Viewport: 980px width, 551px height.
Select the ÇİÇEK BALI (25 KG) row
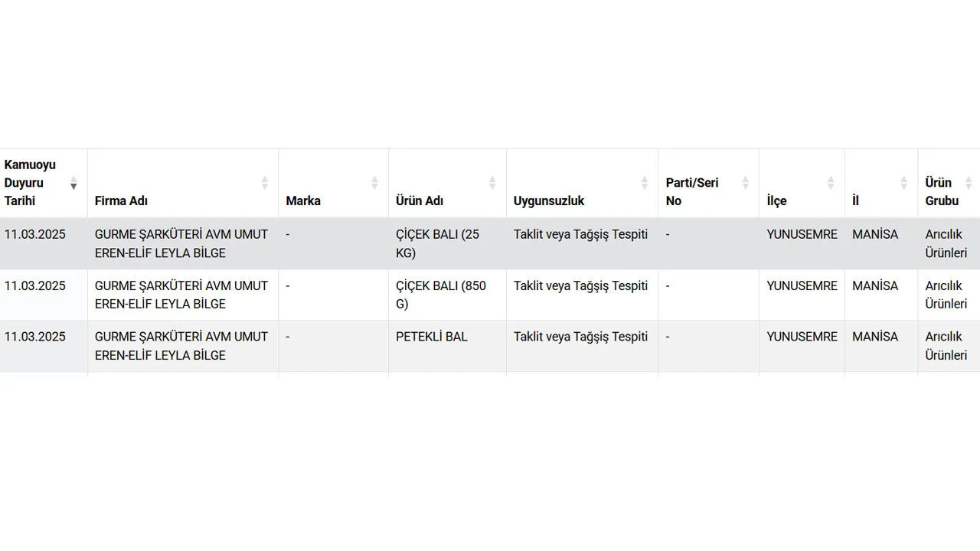click(x=437, y=243)
